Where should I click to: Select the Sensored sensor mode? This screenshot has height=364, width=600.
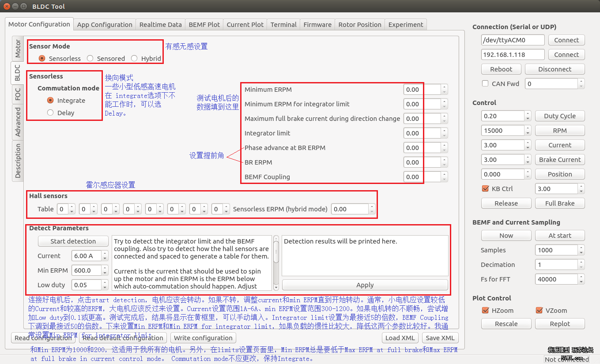pos(90,58)
